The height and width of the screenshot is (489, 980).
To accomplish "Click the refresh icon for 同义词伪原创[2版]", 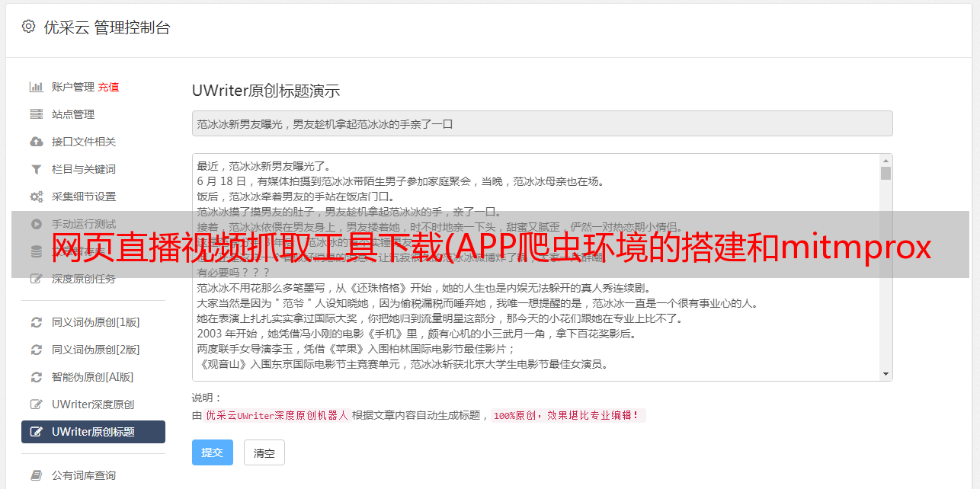I will (36, 350).
